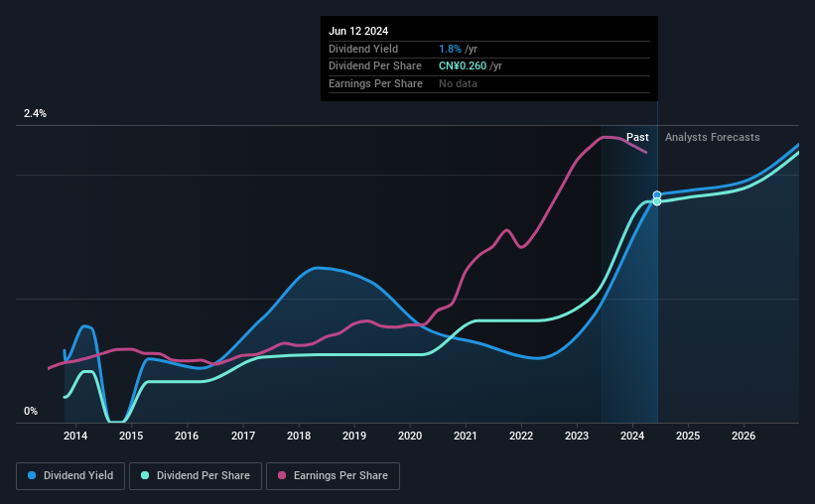Click the 0% y-axis label

[31, 411]
